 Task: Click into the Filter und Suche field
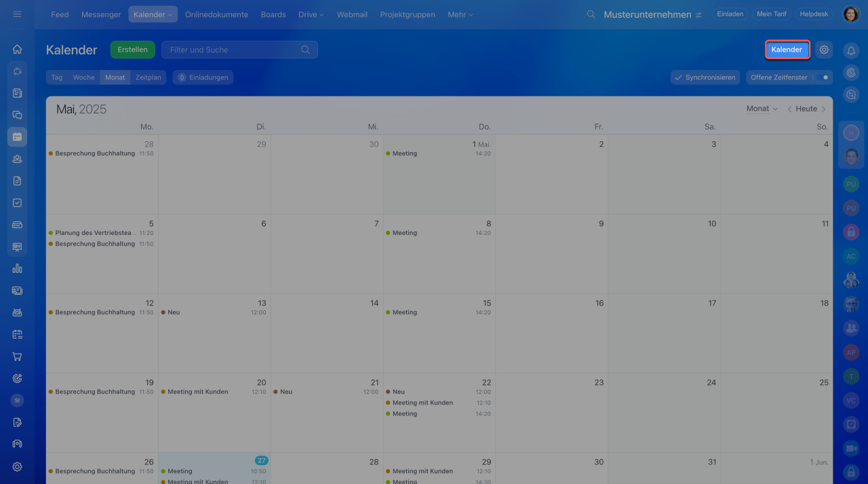(x=239, y=50)
